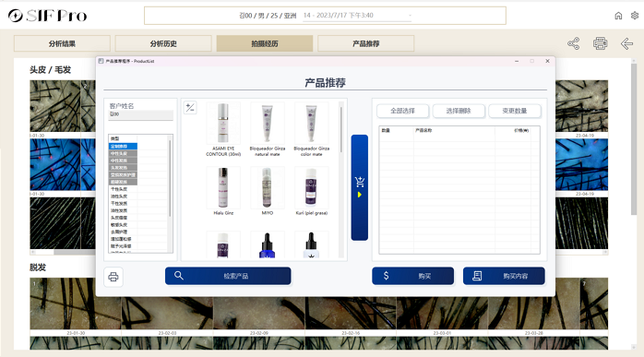This screenshot has width=644, height=357.
Task: Select the 干性头皮 category in type list
Action: click(123, 189)
